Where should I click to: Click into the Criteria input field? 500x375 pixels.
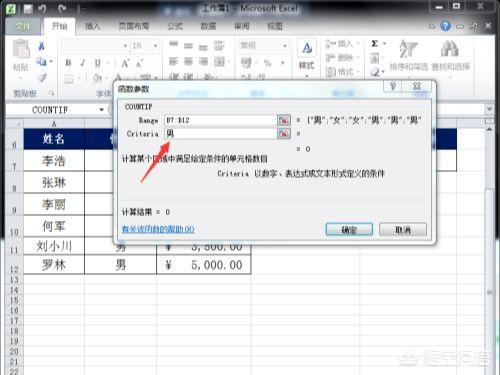[220, 134]
